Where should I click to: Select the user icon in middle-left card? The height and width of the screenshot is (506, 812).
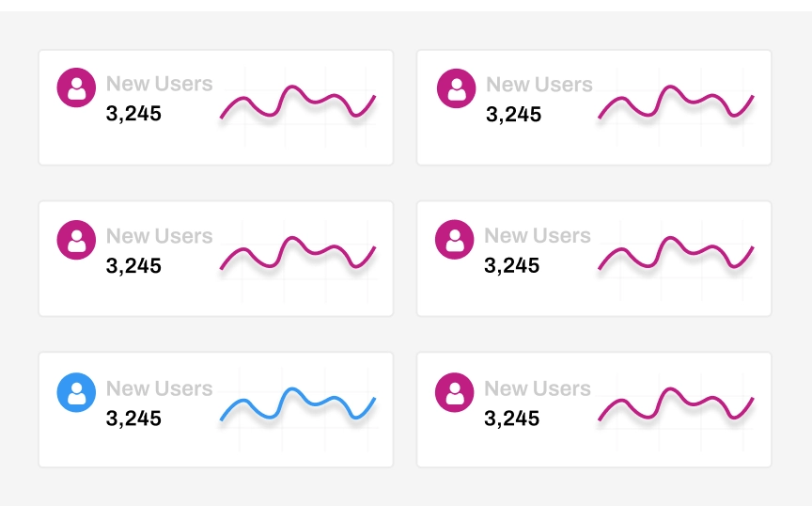tap(76, 240)
